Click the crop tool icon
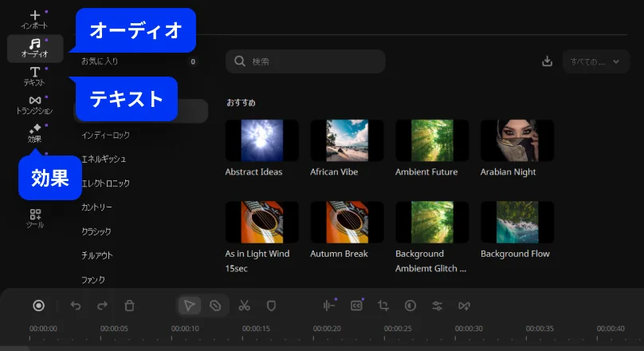Image resolution: width=644 pixels, height=351 pixels. click(x=383, y=306)
